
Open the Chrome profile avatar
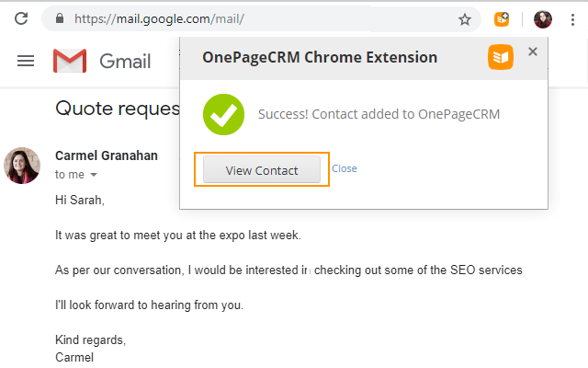point(543,19)
